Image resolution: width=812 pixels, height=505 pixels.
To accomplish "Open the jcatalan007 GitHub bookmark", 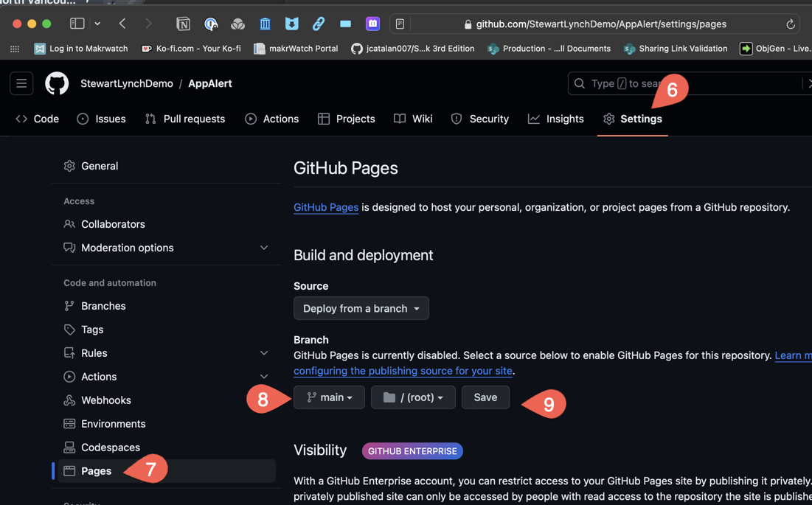I will tap(413, 49).
